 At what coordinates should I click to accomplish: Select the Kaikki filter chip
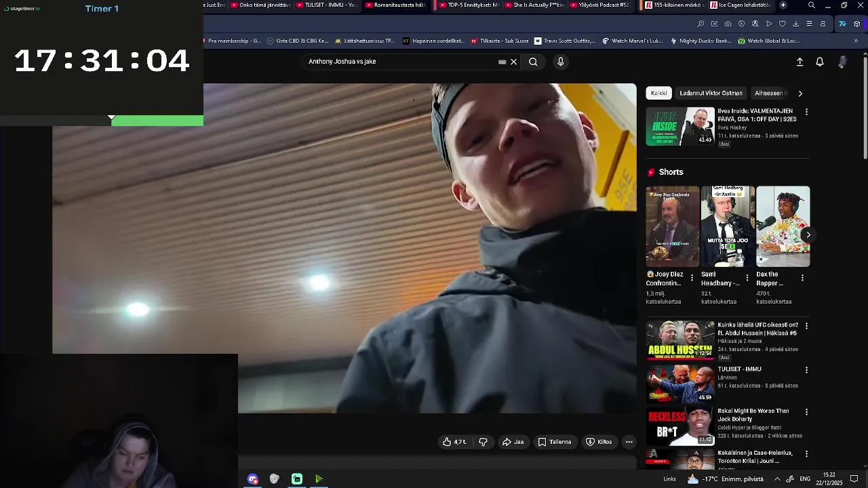point(659,93)
